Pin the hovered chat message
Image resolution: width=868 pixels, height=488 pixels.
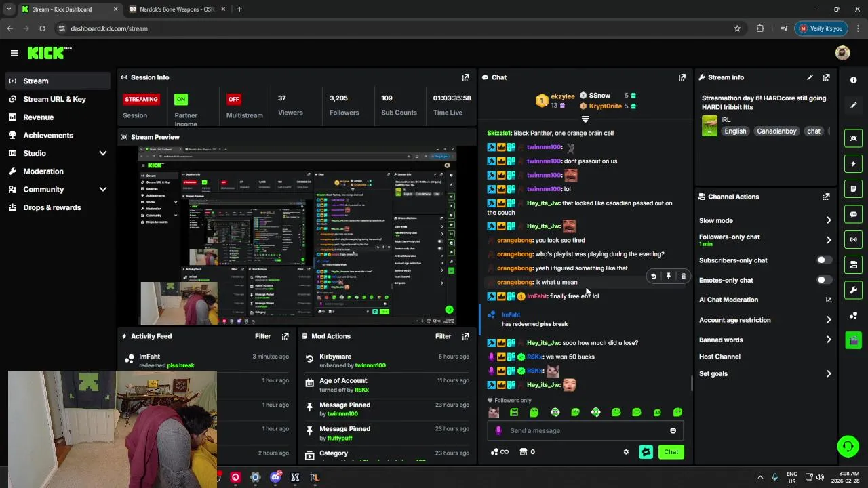point(669,277)
